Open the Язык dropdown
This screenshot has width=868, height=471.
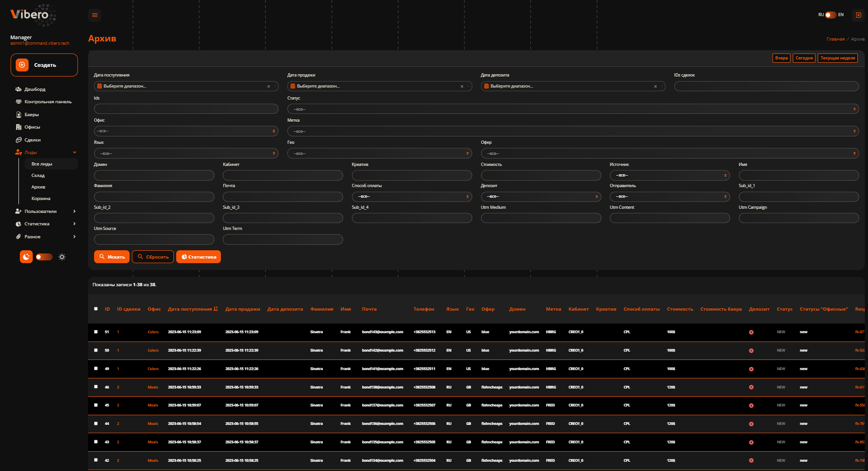[x=186, y=153]
